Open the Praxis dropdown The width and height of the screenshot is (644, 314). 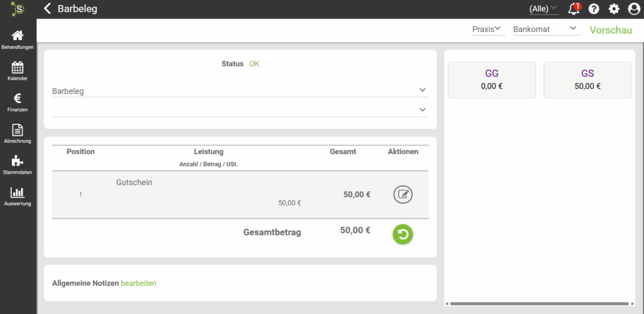coord(487,29)
